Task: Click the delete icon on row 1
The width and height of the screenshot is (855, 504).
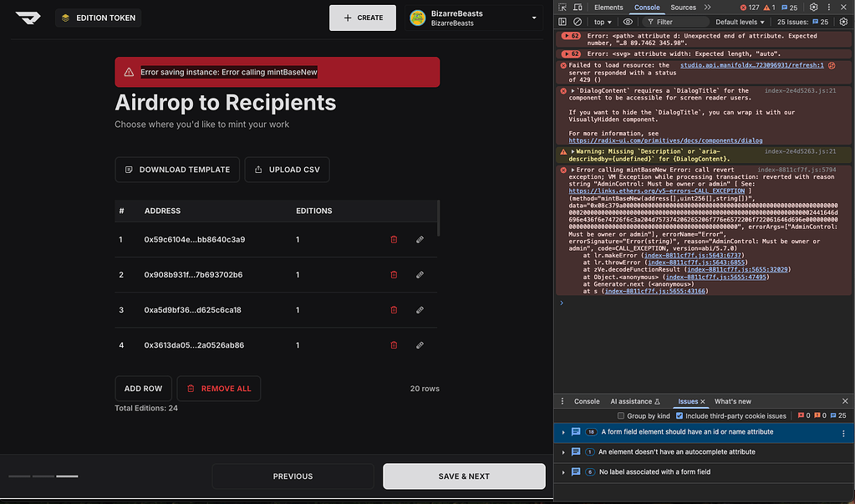Action: (394, 239)
